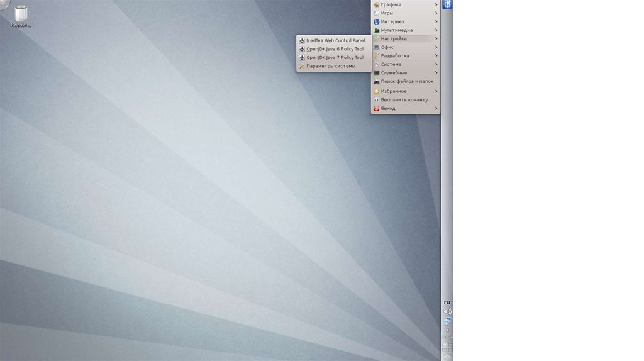Viewport: 644px width, 361px height.
Task: Click the volume speaker icon in the panel
Action: [x=447, y=311]
